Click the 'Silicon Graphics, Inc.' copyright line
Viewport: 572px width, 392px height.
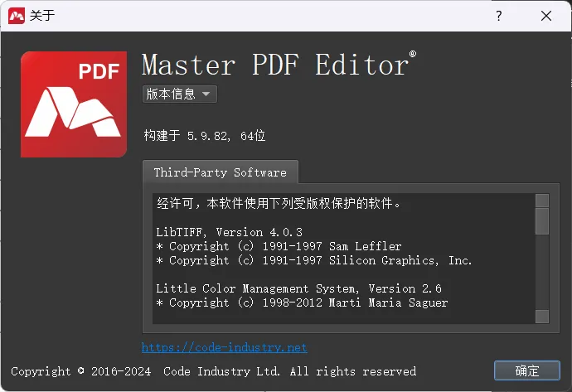[x=313, y=260]
